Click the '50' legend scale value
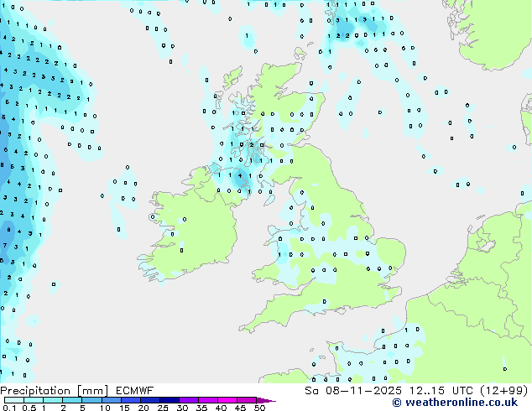This screenshot has height=411, width=532. click(x=259, y=408)
